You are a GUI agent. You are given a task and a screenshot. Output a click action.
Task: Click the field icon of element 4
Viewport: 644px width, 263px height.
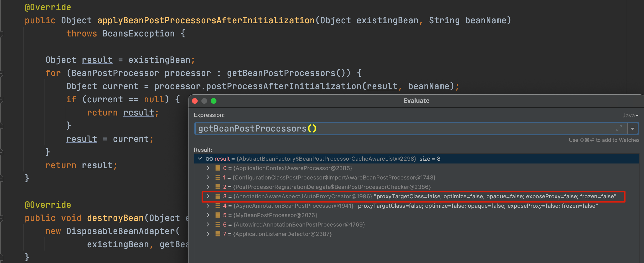[x=218, y=206]
